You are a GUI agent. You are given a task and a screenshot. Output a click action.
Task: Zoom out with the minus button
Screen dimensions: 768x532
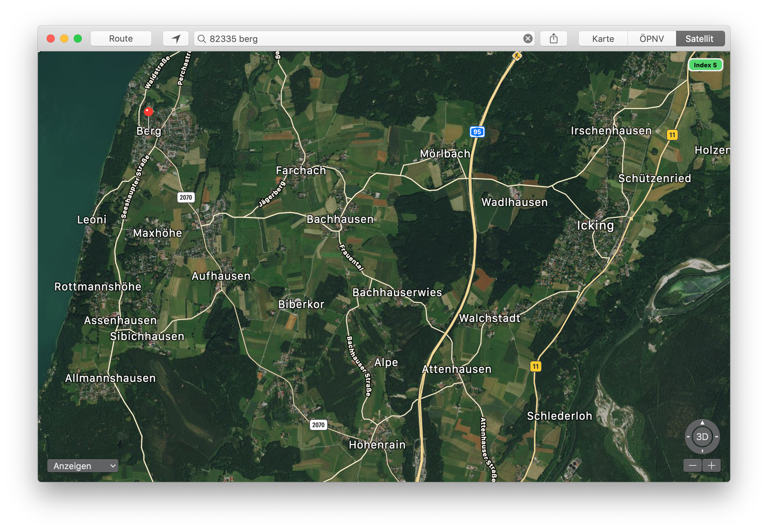[x=692, y=466]
